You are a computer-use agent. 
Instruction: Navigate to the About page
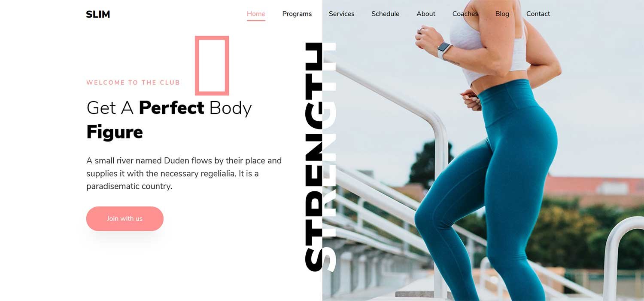point(426,14)
